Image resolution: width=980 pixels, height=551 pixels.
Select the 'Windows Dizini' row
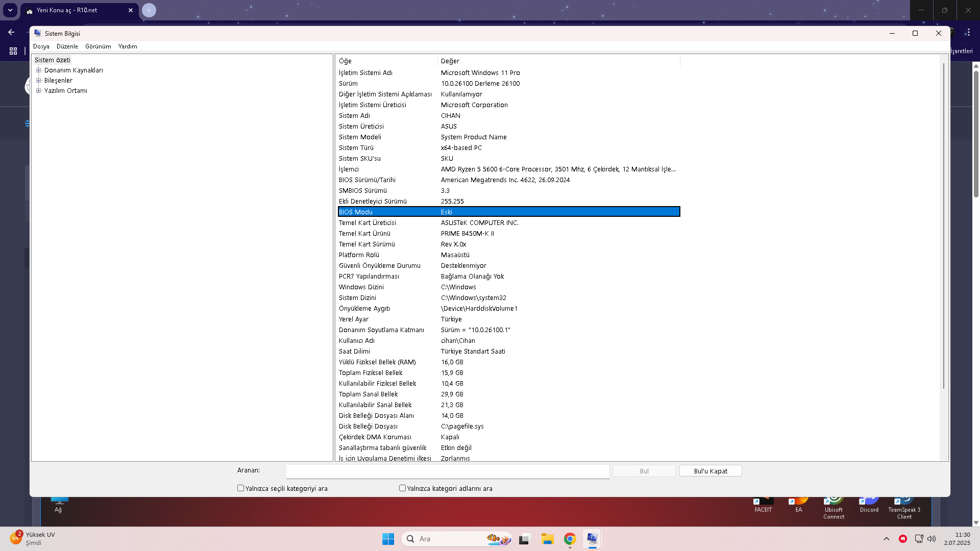[509, 287]
